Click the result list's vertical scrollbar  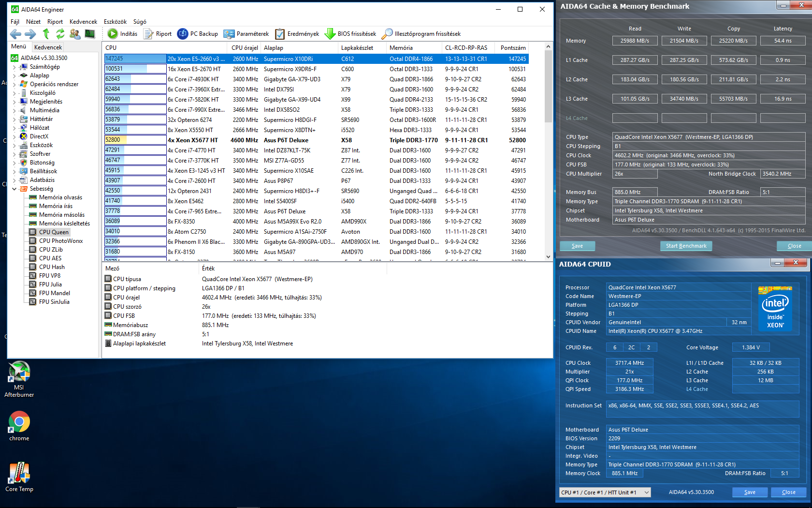point(548,151)
